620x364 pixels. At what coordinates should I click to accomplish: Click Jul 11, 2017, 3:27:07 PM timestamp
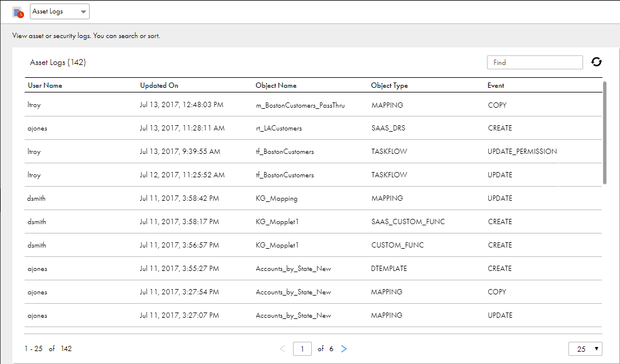179,315
